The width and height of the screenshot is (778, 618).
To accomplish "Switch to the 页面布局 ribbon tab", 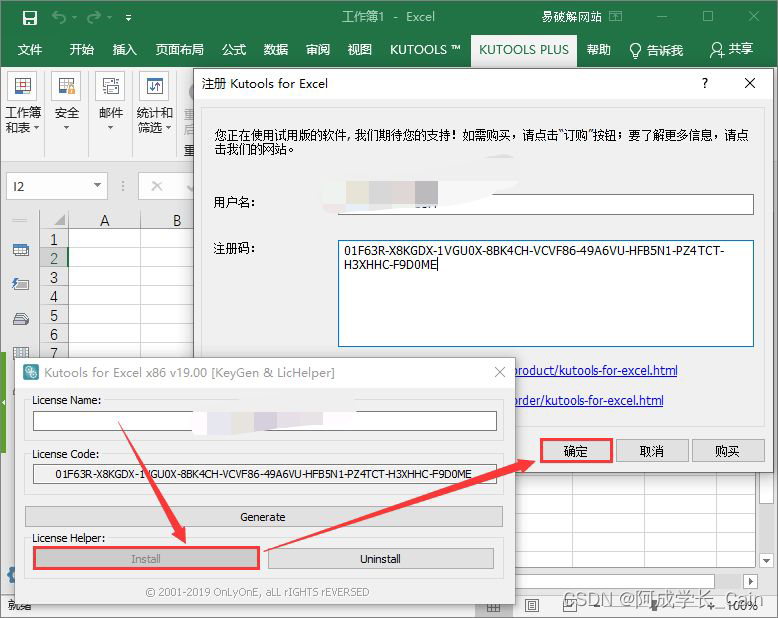I will (x=180, y=50).
